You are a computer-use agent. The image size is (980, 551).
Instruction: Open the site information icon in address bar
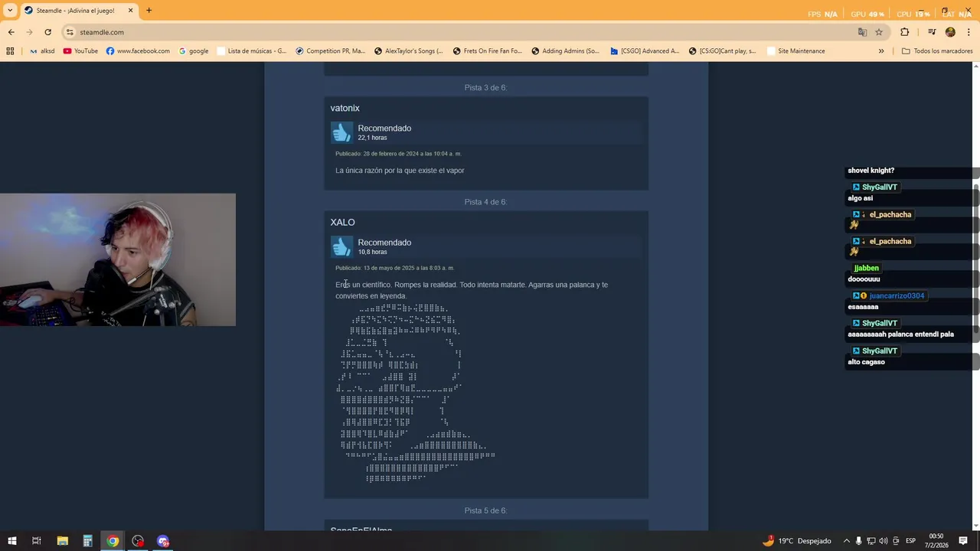70,32
